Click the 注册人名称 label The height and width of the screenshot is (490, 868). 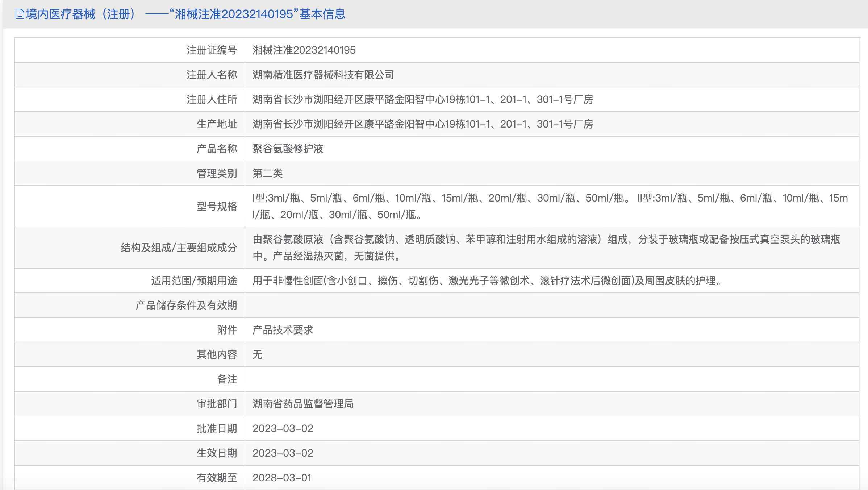(212, 75)
